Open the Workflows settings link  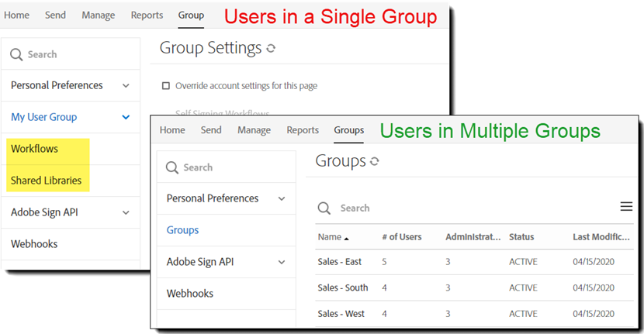(35, 149)
